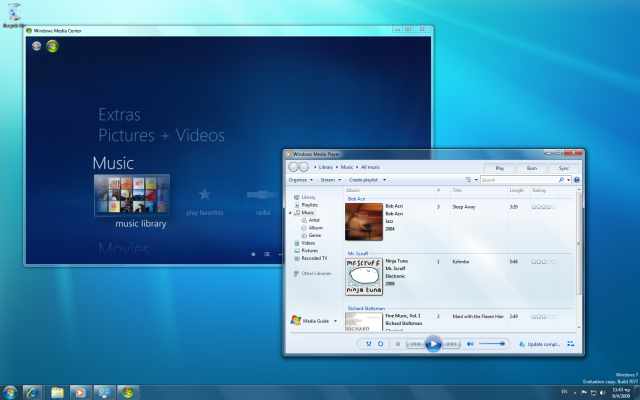Click the View options icon

[468, 180]
